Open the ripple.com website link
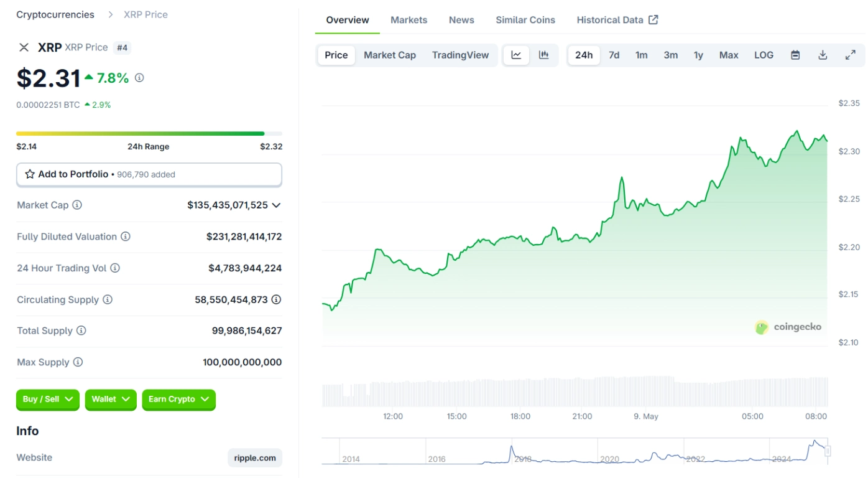This screenshot has height=478, width=868. pyautogui.click(x=255, y=457)
